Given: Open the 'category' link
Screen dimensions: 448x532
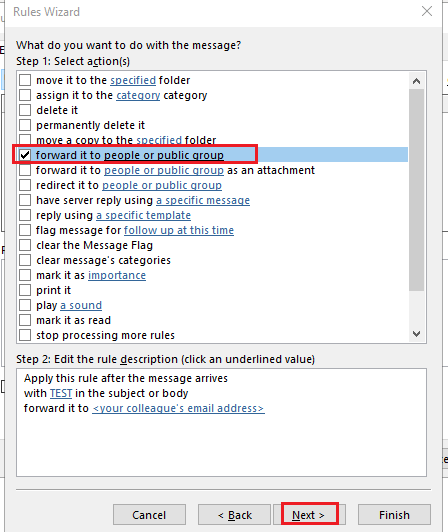Looking at the screenshot, I should click(138, 95).
